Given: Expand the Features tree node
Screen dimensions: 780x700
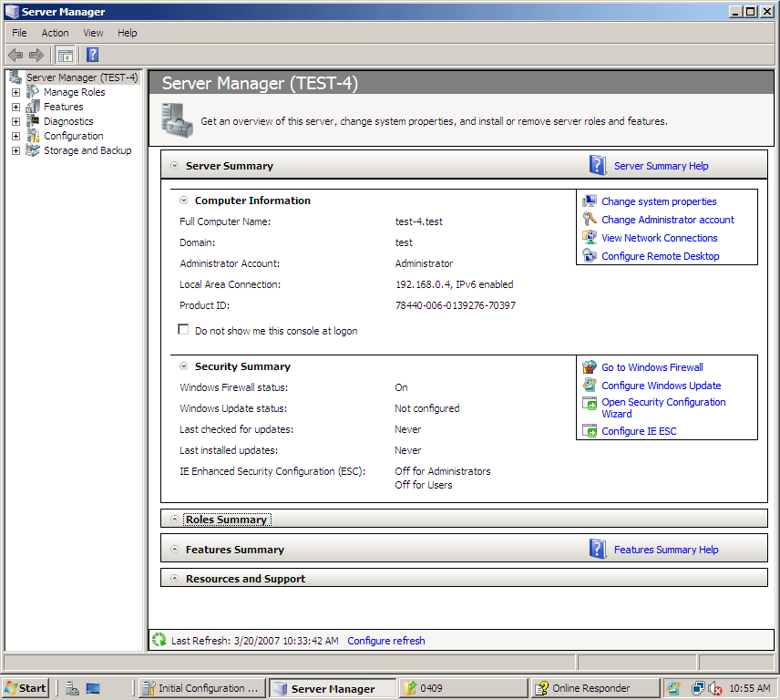Looking at the screenshot, I should pyautogui.click(x=15, y=107).
